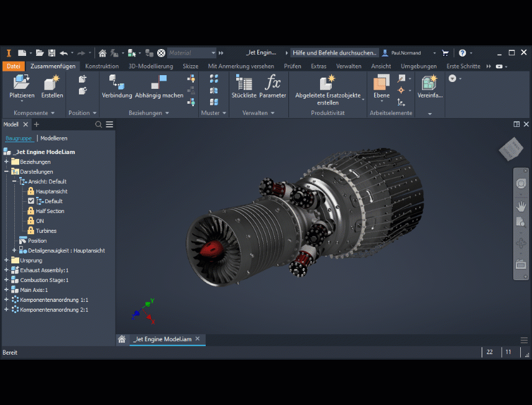Open the document tabs menu icon
Viewport: 532px width, 405px height.
coord(524,340)
